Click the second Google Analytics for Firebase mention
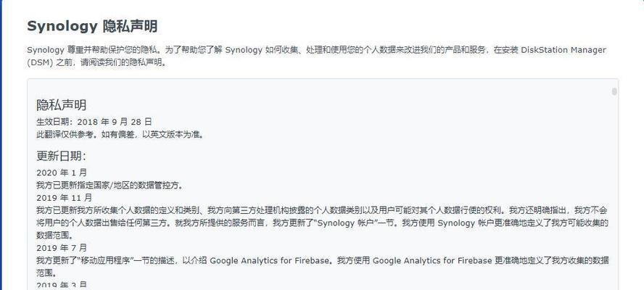The width and height of the screenshot is (644, 290). coord(432,260)
